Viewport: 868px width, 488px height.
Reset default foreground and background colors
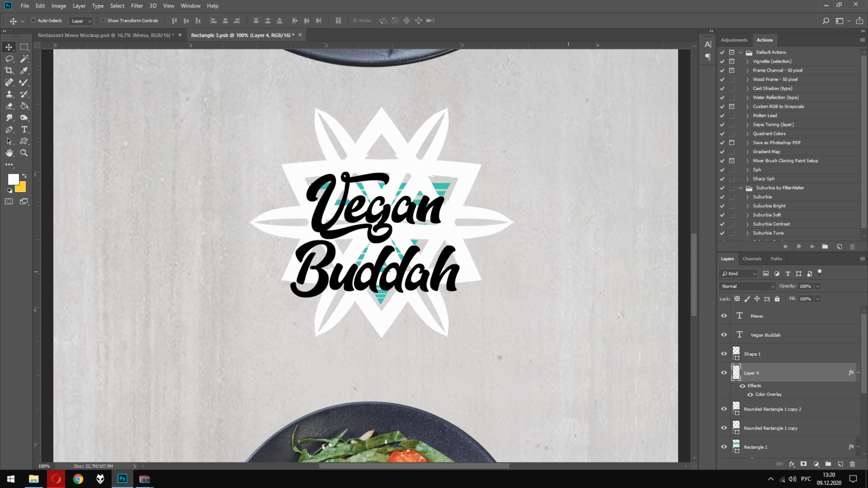point(10,191)
